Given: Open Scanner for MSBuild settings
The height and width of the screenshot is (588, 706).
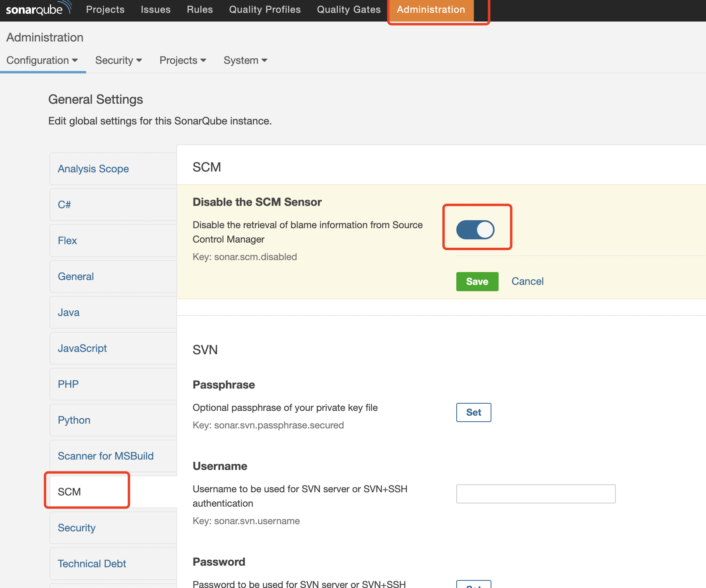Looking at the screenshot, I should point(113,456).
